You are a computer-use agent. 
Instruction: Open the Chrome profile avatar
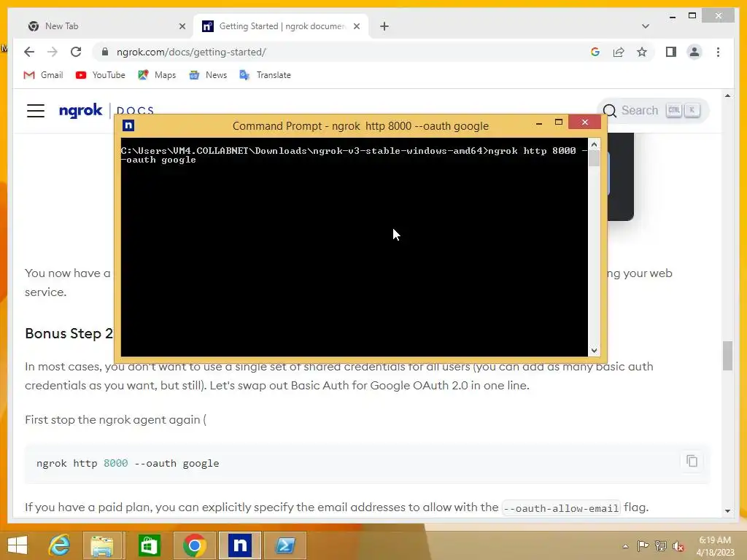pos(694,52)
